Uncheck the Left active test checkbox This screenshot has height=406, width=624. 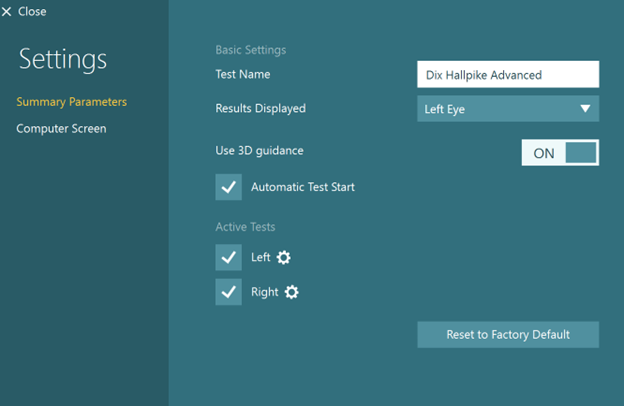point(229,258)
